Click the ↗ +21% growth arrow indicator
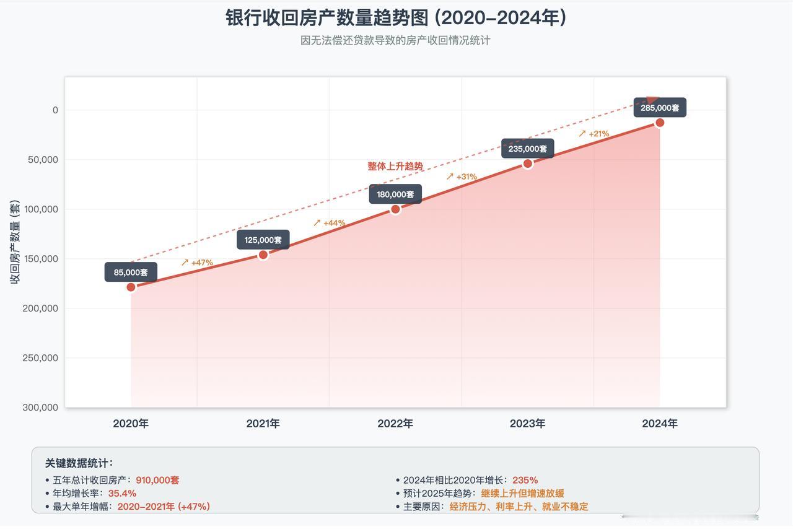The width and height of the screenshot is (793, 532). [594, 133]
